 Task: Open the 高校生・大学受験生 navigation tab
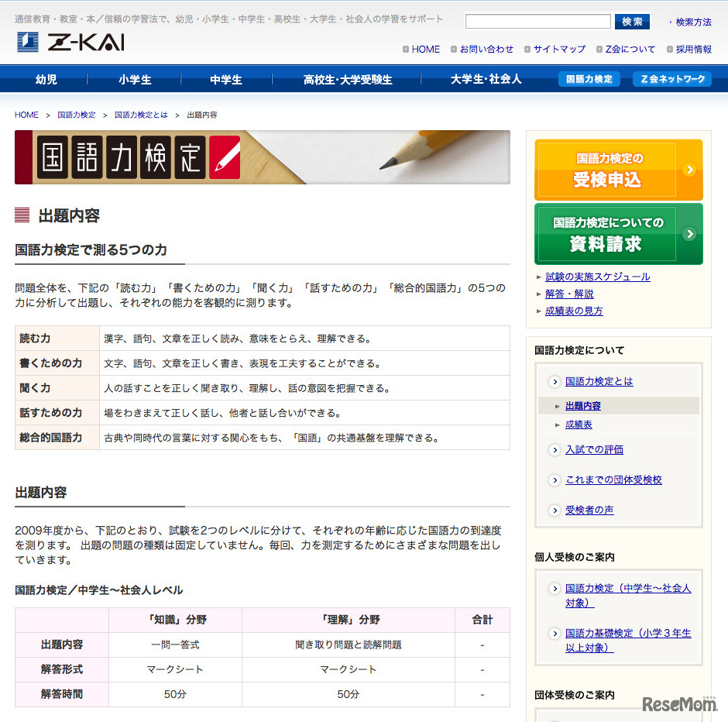(347, 79)
